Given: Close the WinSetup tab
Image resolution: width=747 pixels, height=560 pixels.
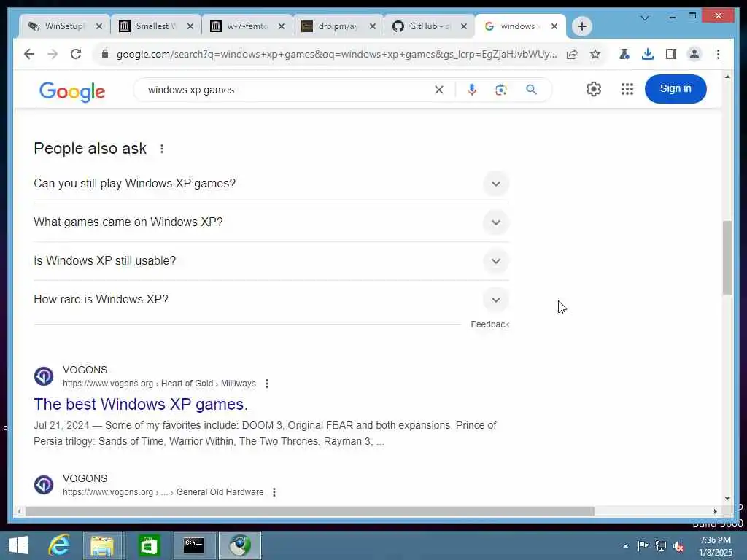Looking at the screenshot, I should pyautogui.click(x=98, y=26).
